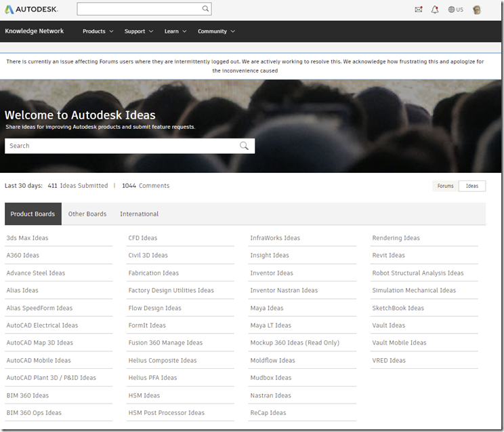This screenshot has width=504, height=432.
Task: Open Mockup 360 Ideas (Read Only)
Action: pos(295,343)
